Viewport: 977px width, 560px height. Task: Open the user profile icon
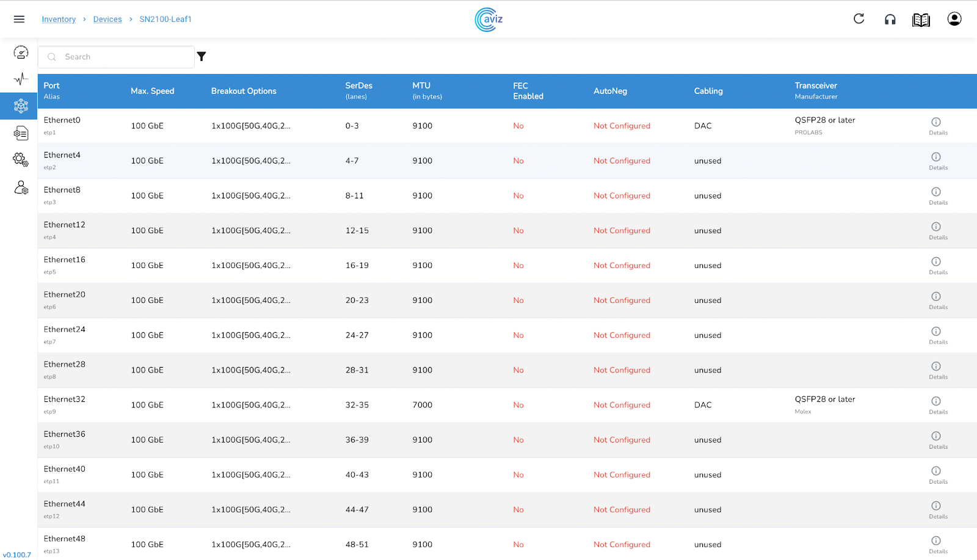coord(954,19)
